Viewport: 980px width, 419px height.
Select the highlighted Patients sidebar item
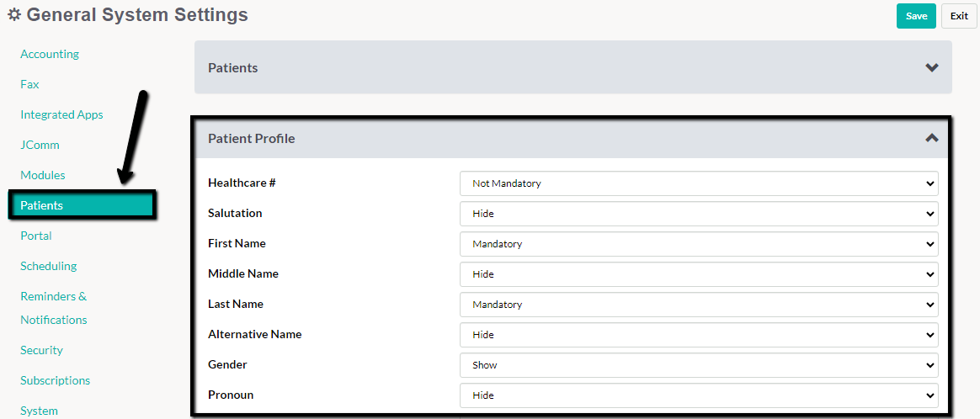pos(82,205)
